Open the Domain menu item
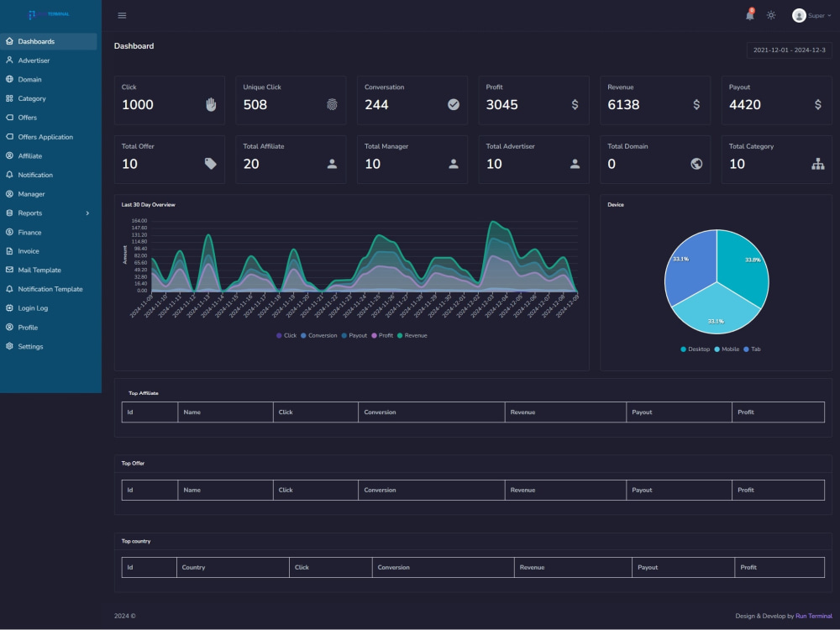The image size is (840, 630). coord(48,79)
